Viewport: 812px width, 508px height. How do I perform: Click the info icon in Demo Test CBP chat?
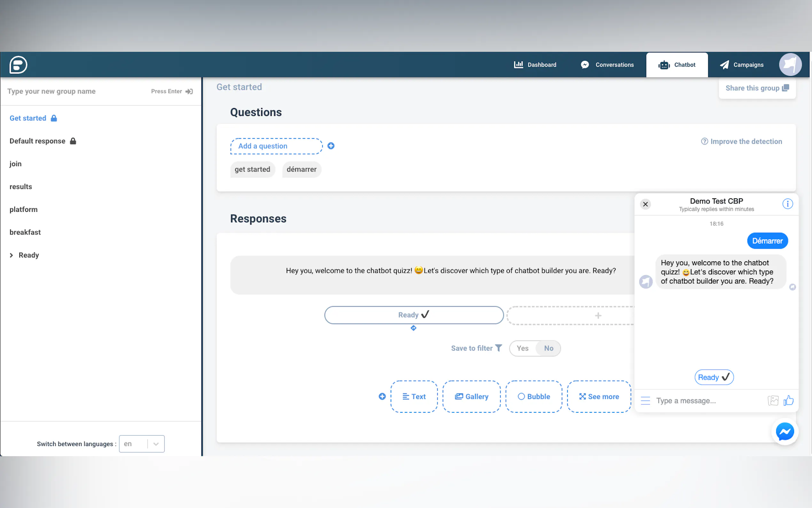tap(787, 204)
